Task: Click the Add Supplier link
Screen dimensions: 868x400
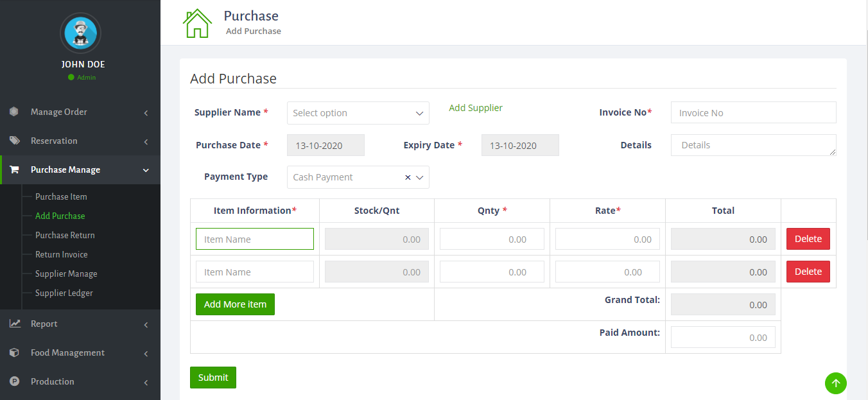Action: pos(476,108)
